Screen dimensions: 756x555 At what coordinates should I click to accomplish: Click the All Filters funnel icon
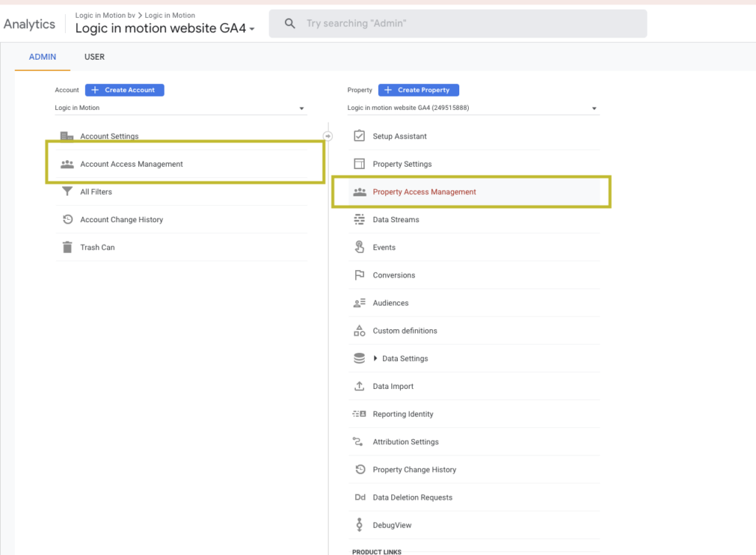tap(67, 192)
